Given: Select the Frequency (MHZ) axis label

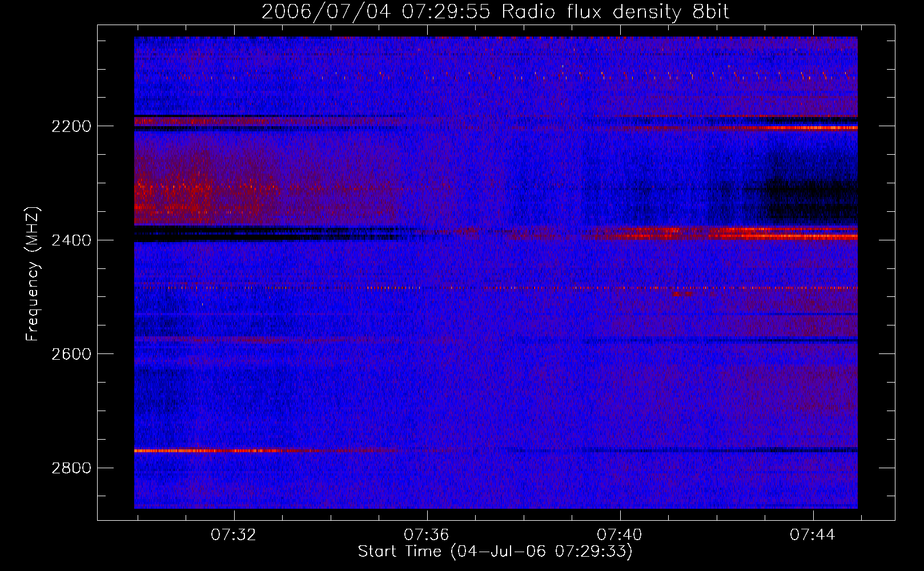Looking at the screenshot, I should (x=33, y=274).
